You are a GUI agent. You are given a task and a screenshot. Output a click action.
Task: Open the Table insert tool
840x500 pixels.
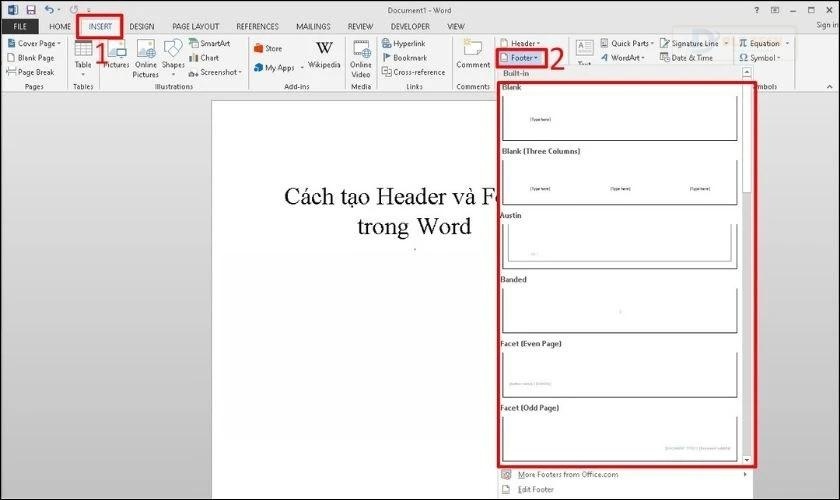tap(83, 58)
